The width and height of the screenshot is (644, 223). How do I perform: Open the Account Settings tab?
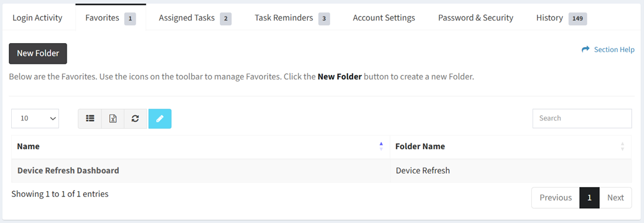click(x=384, y=18)
